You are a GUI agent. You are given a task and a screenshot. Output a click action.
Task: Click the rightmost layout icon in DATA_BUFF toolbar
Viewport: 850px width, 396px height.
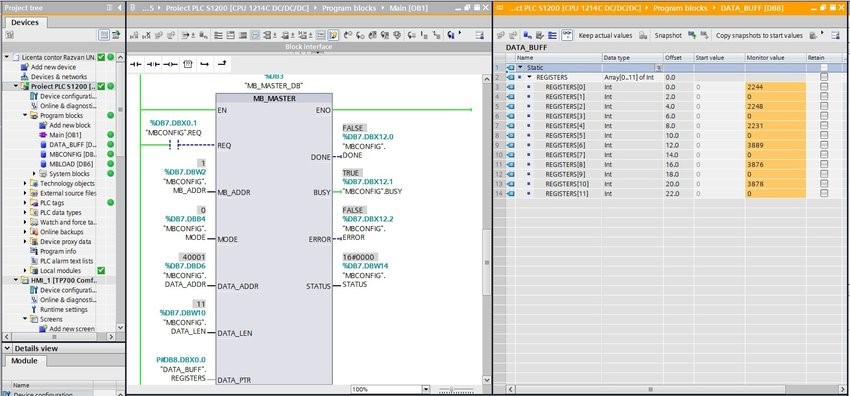point(836,35)
